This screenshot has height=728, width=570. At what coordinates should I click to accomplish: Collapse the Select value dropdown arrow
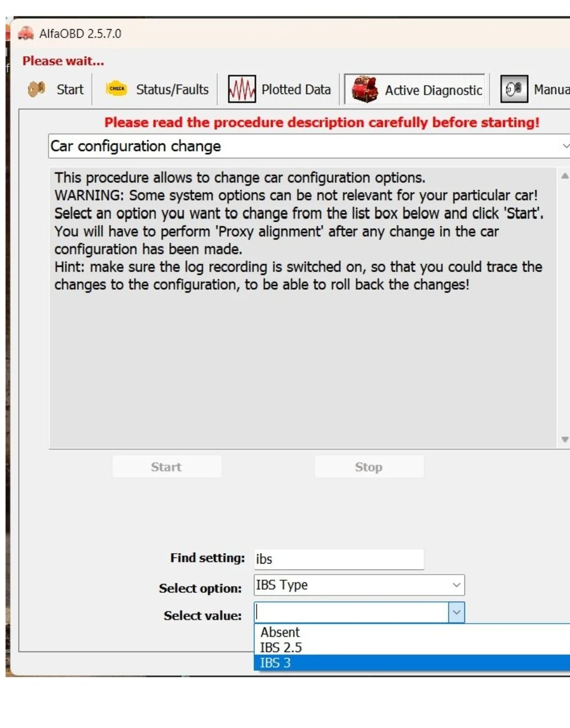456,613
